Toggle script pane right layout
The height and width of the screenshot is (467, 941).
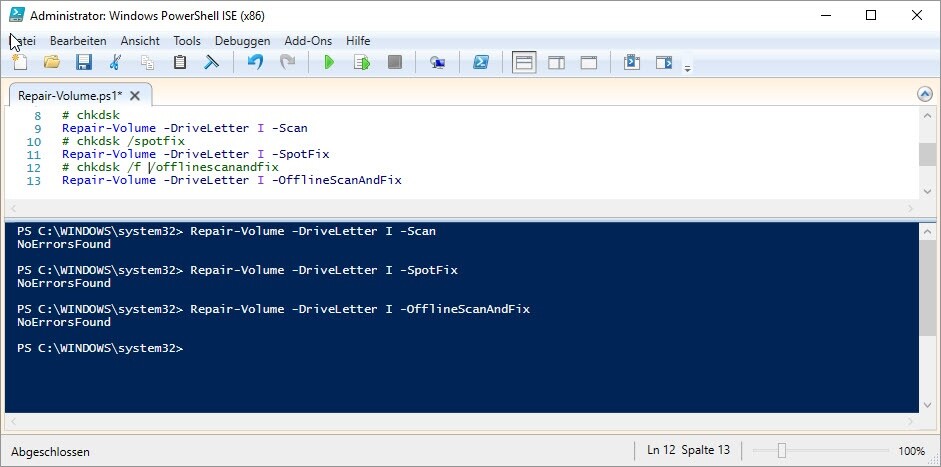click(556, 63)
